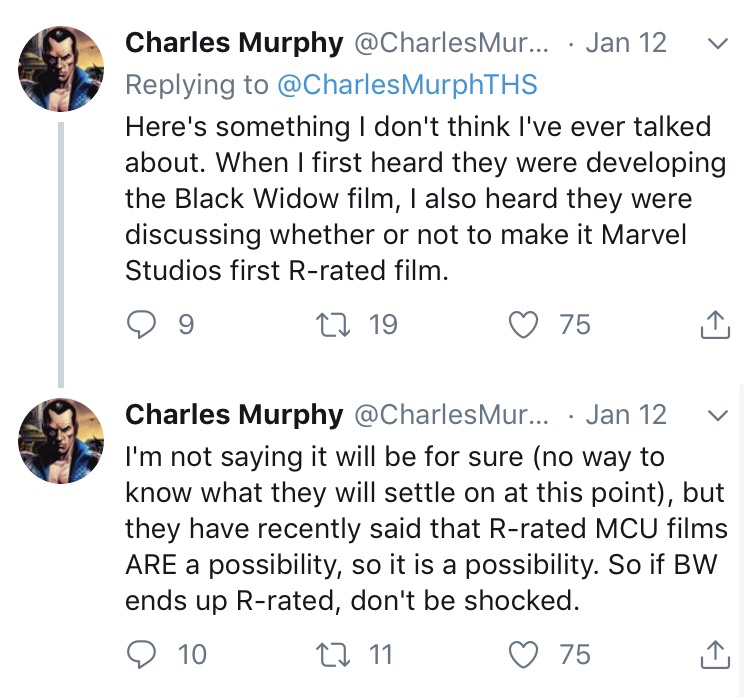Click the first tweet's profile avatar
750x697 pixels.
point(62,68)
